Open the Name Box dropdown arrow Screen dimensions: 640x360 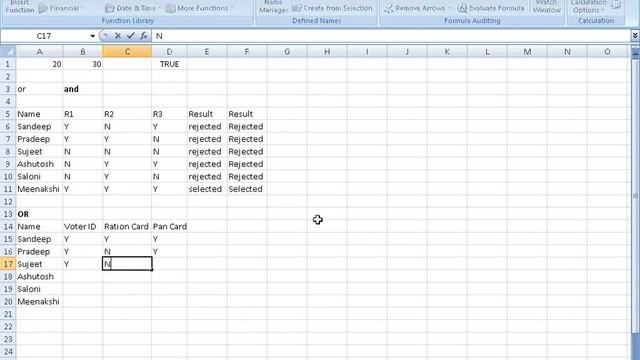click(93, 36)
